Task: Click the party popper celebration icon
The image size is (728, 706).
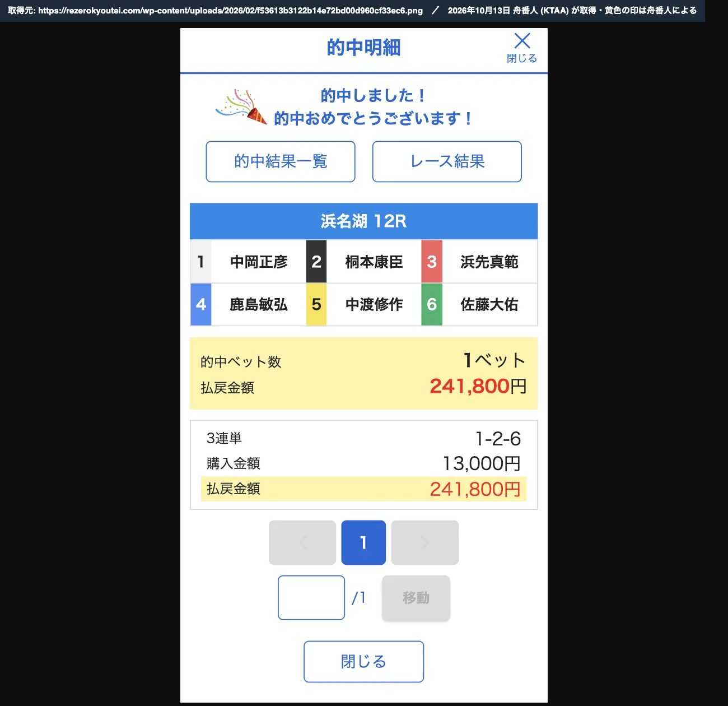Action: [241, 106]
